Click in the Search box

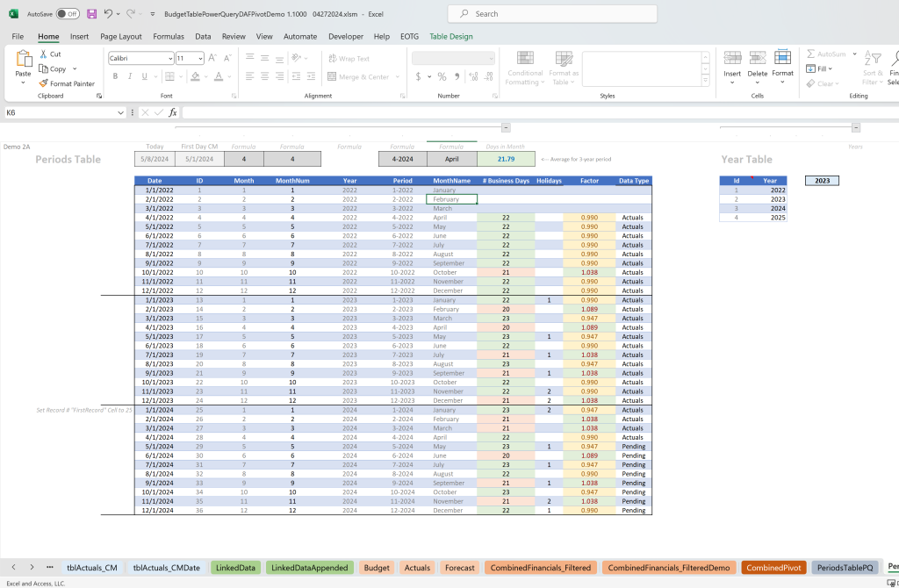552,14
